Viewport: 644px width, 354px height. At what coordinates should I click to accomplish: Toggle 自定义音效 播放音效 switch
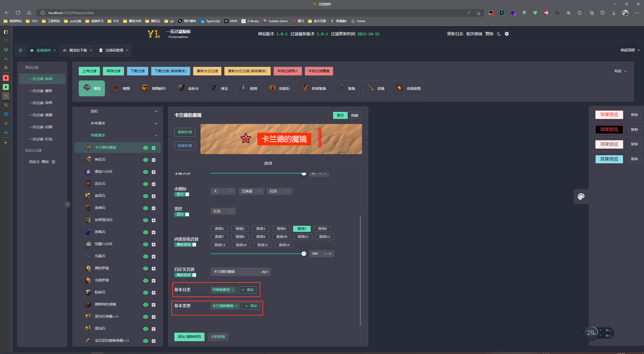(185, 275)
